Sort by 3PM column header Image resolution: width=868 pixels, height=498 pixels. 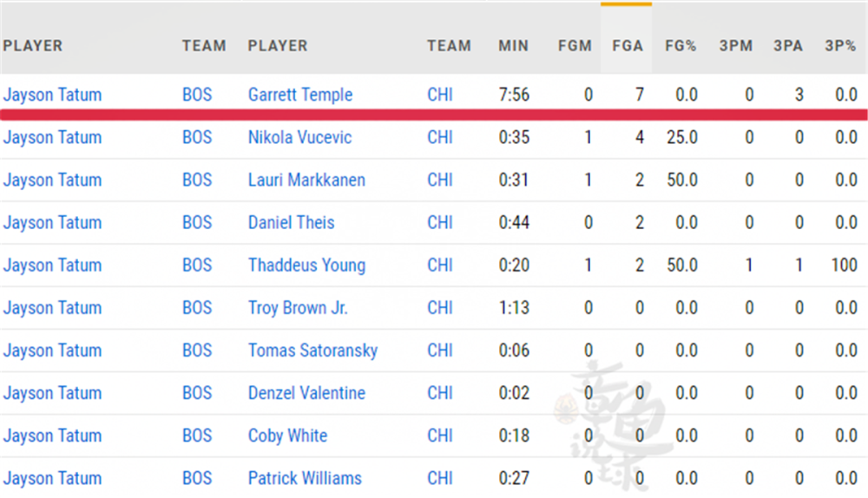736,46
